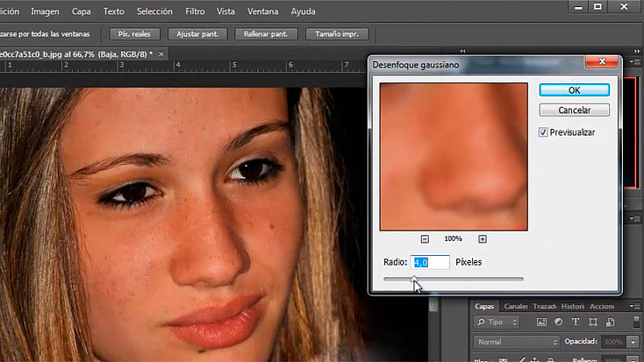Switch to the Canales panel tab
This screenshot has width=644, height=362.
(515, 306)
